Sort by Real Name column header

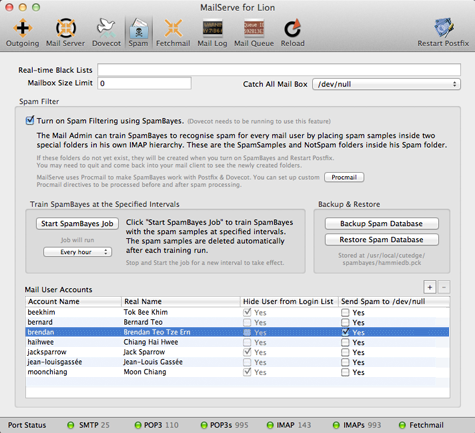(x=181, y=301)
